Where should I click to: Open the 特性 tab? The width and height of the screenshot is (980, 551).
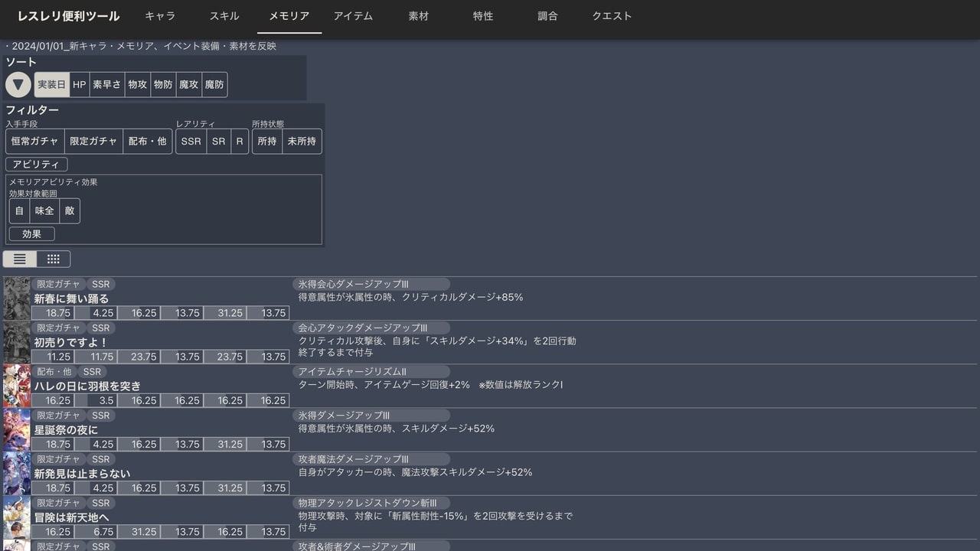tap(483, 16)
